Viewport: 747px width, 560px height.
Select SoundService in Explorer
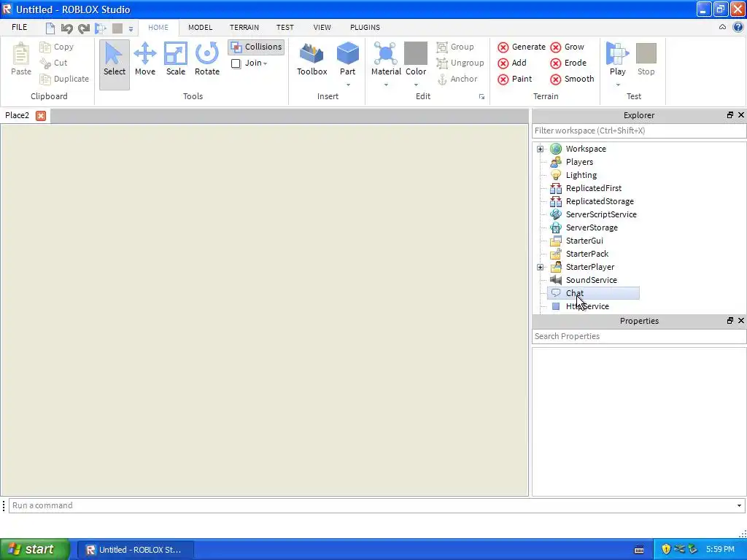591,280
